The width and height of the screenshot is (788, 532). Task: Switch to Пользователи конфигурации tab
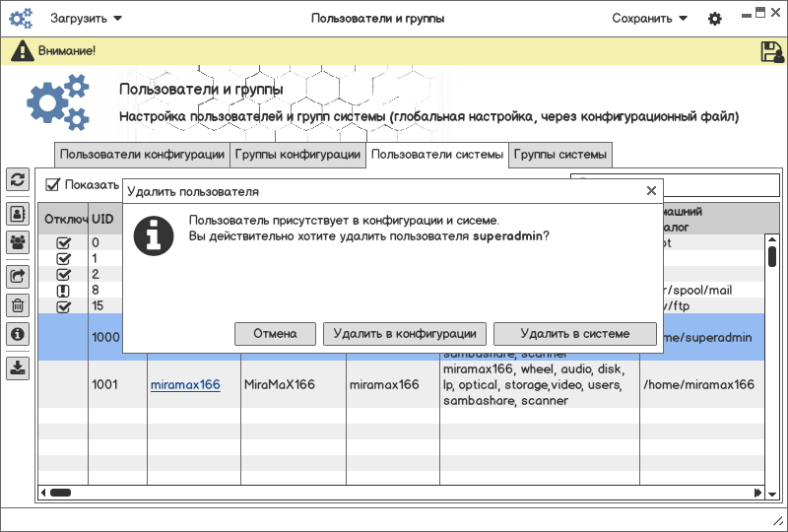click(x=142, y=155)
